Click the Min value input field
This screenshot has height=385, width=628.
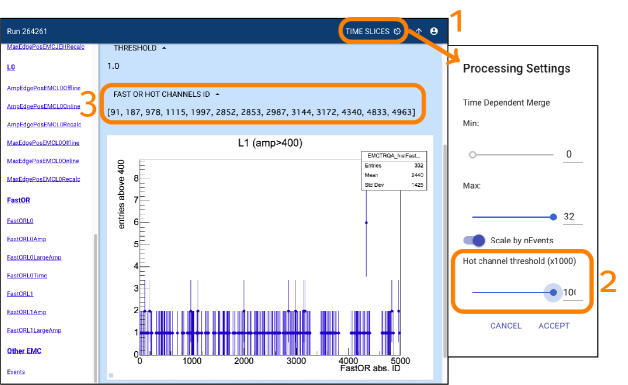tap(572, 155)
